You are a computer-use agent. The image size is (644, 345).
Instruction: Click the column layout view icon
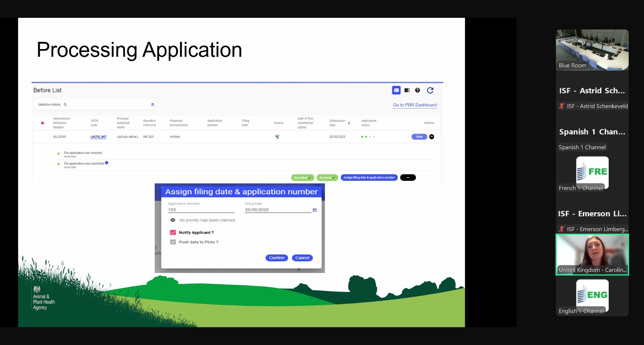coord(407,90)
